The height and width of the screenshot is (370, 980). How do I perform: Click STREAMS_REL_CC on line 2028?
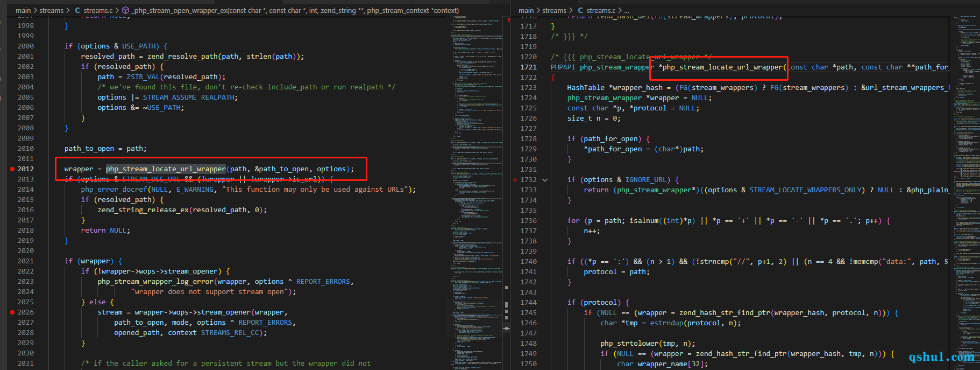point(230,332)
